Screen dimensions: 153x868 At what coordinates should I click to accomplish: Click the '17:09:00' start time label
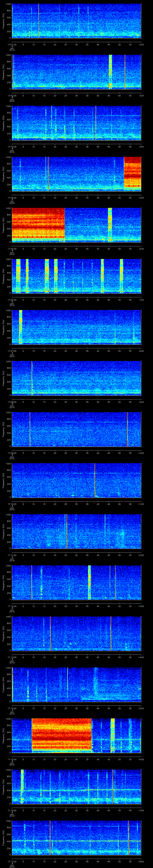12,453
